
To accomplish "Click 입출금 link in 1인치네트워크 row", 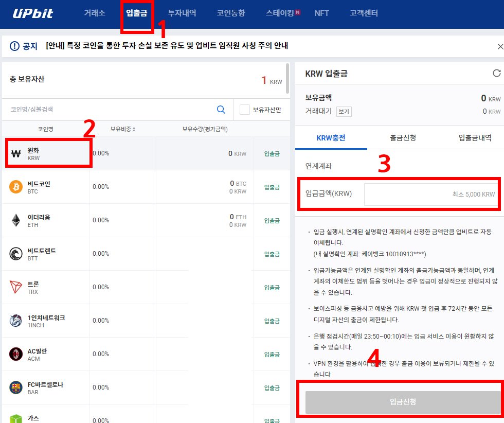I will pyautogui.click(x=272, y=321).
